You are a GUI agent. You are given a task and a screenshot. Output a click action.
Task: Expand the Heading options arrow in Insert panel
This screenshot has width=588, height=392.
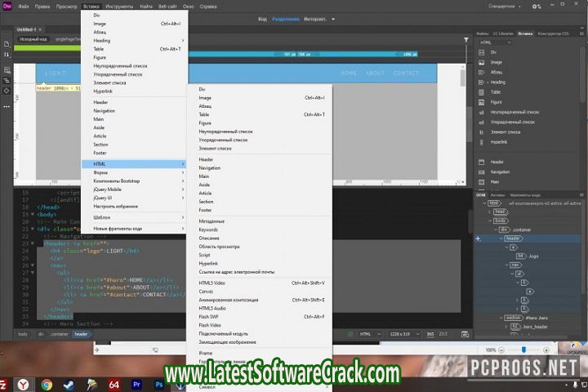[488, 82]
